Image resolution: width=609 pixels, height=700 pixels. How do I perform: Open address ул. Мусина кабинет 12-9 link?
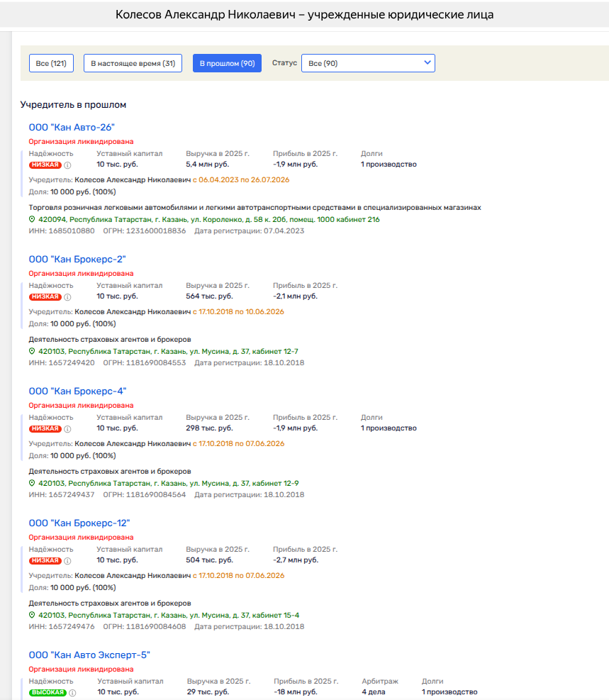tap(169, 484)
